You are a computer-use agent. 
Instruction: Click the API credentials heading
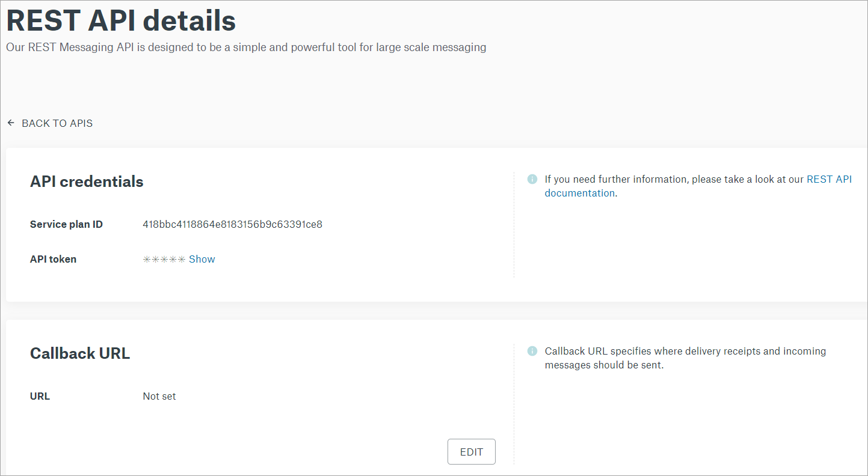pyautogui.click(x=87, y=182)
